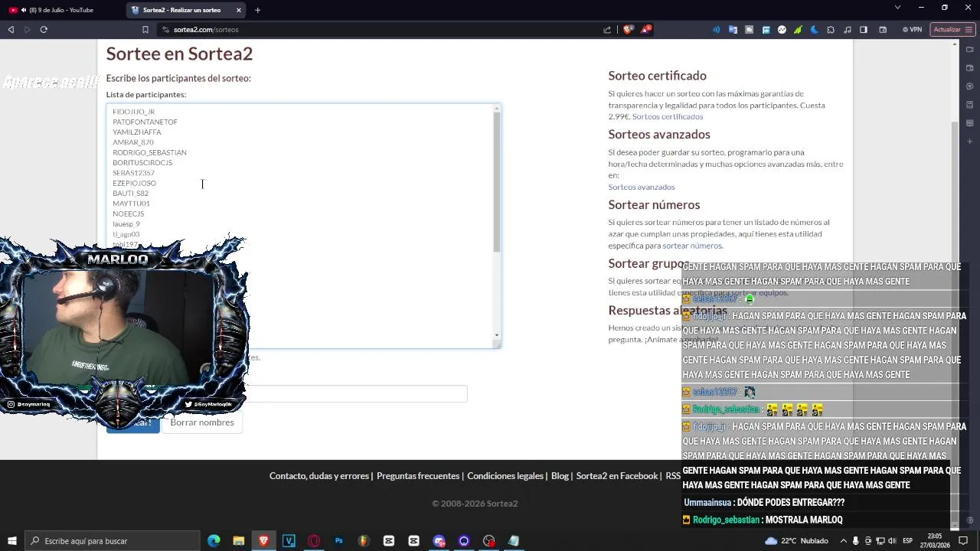
Task: Click the textarea scroll-down arrow
Action: pyautogui.click(x=497, y=335)
